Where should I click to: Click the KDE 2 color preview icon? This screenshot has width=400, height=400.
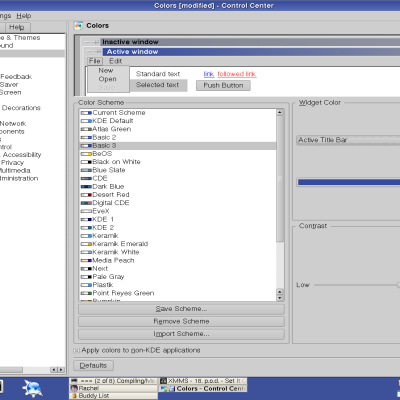[x=86, y=228]
